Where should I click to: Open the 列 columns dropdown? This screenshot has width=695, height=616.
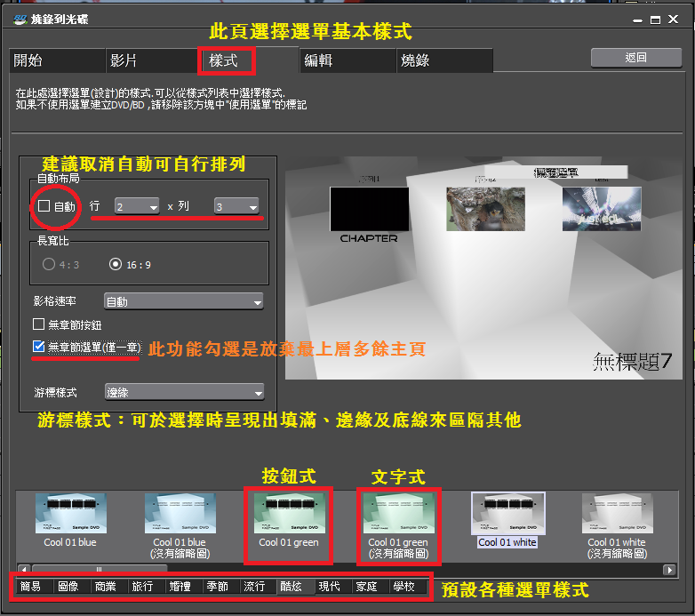pyautogui.click(x=236, y=206)
